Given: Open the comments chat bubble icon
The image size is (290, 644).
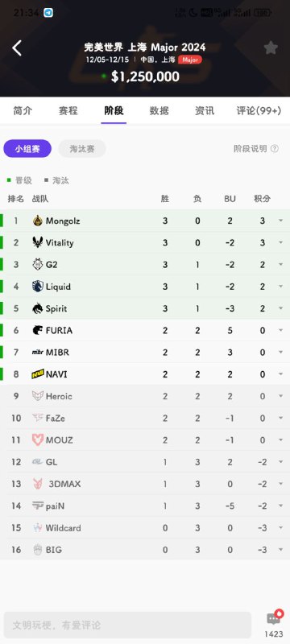Looking at the screenshot, I should click(274, 618).
